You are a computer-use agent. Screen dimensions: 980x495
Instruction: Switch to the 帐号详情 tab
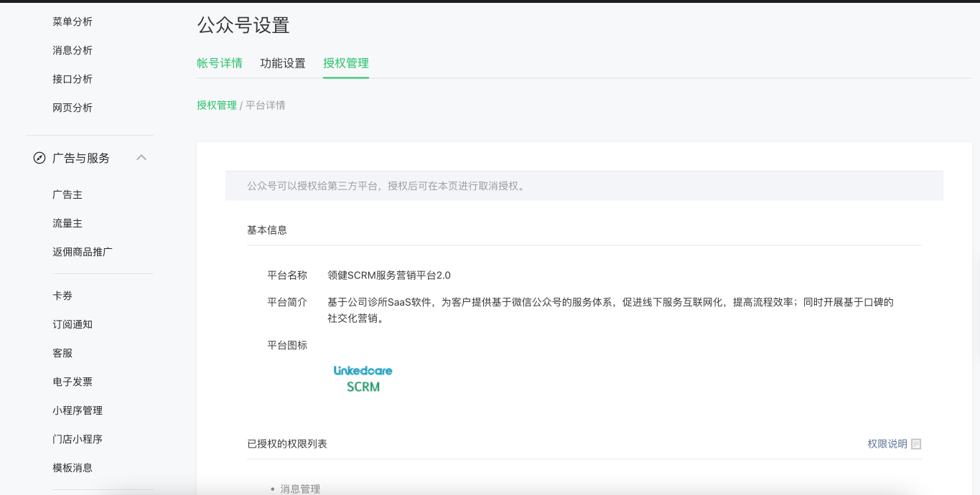[x=220, y=63]
